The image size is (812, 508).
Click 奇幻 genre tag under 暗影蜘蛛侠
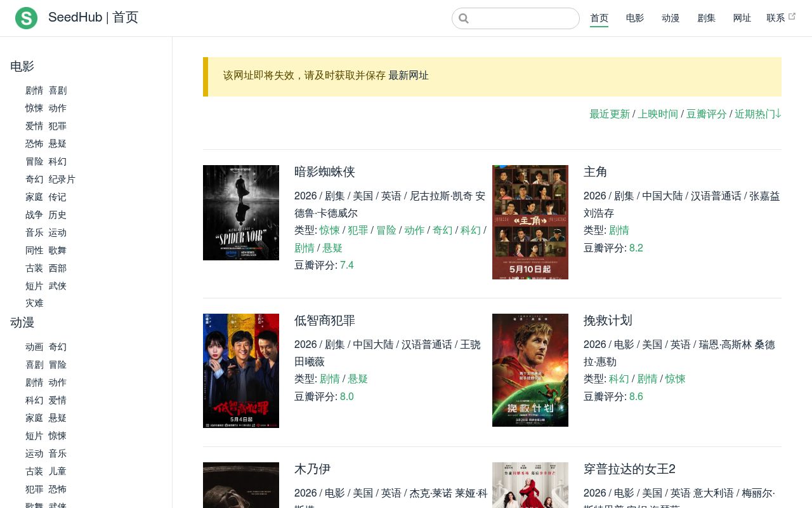coord(443,231)
